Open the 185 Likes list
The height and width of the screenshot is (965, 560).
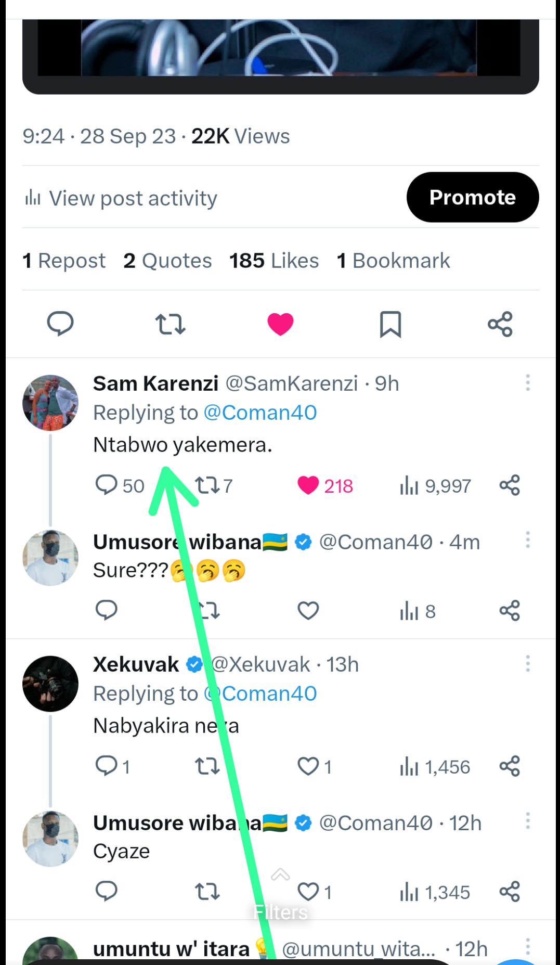[x=274, y=261]
